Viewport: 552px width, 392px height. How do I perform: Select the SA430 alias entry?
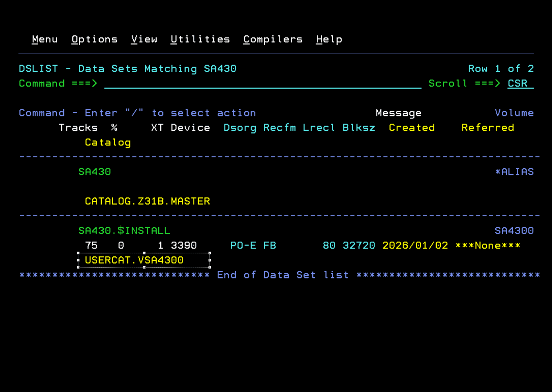[95, 172]
